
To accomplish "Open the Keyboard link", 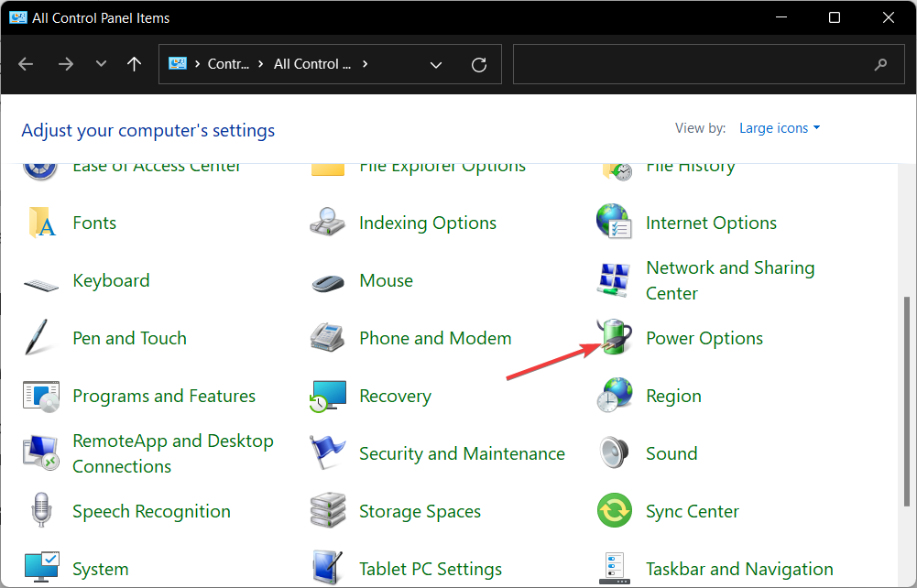I will click(111, 280).
